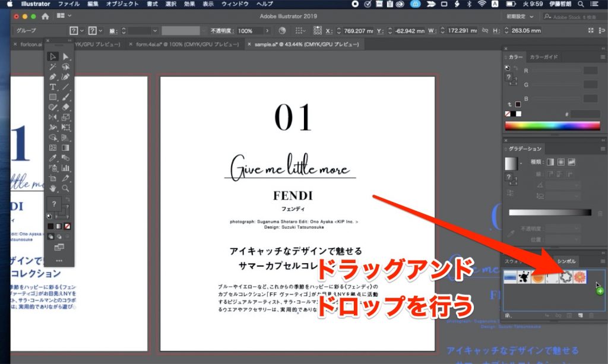This screenshot has width=608, height=364.
Task: Open Gradient panel options menu
Action: click(x=602, y=149)
